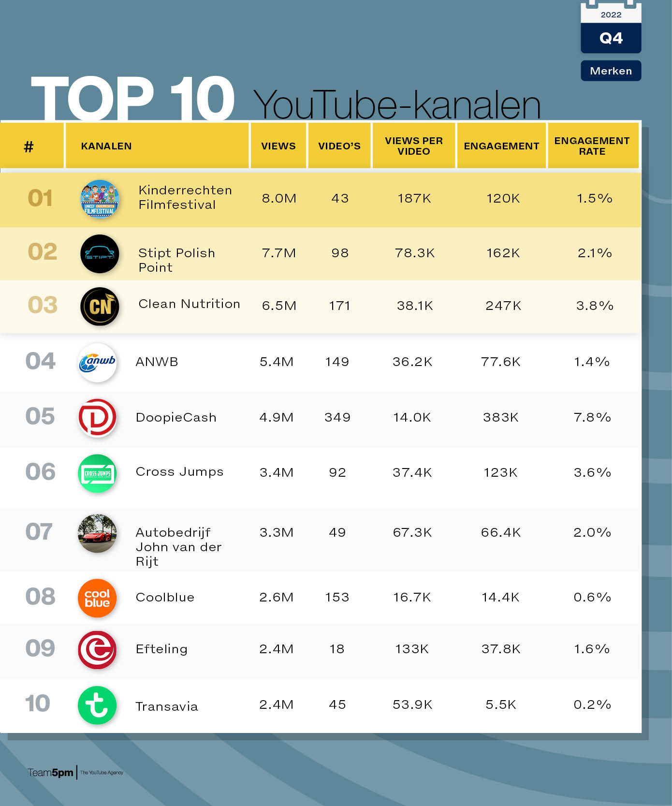Click the Stipt Polish Point car logo
The width and height of the screenshot is (672, 806).
100,254
